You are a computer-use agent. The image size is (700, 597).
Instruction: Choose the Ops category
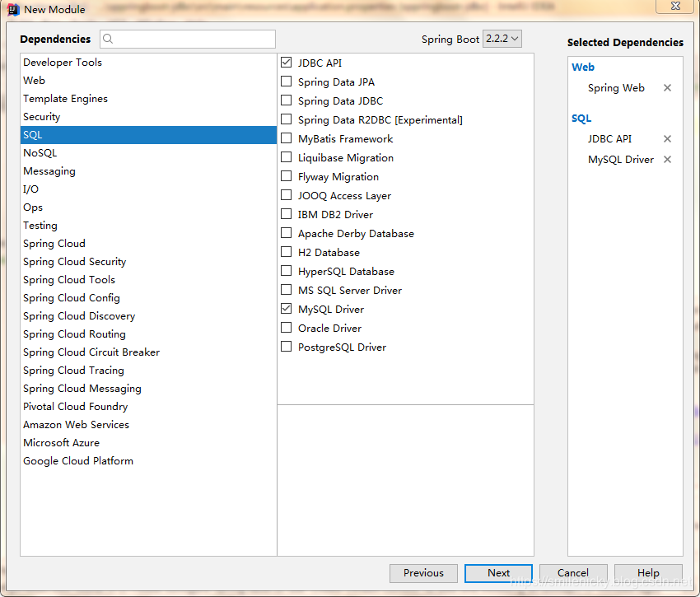pos(148,208)
